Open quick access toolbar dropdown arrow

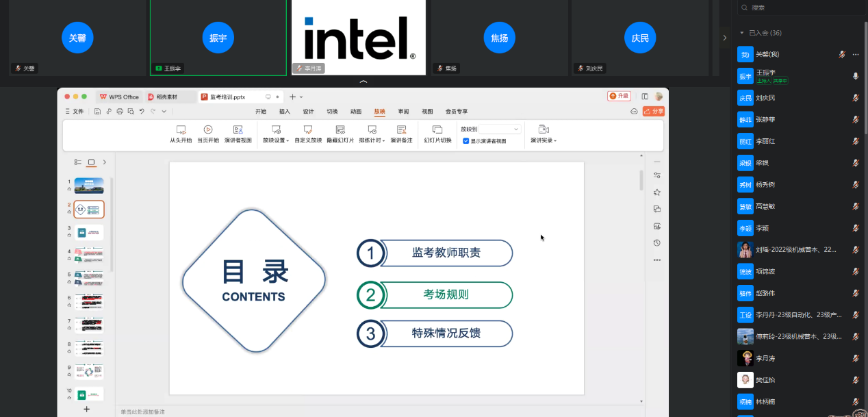pos(164,111)
